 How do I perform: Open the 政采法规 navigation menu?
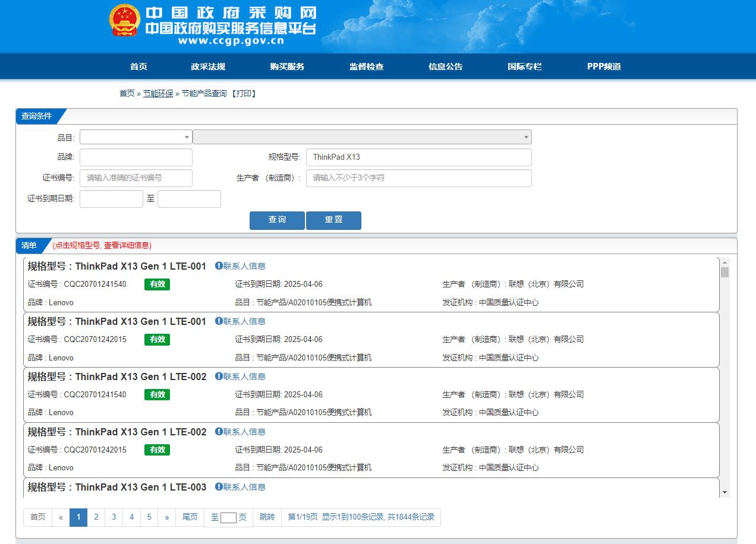(208, 67)
